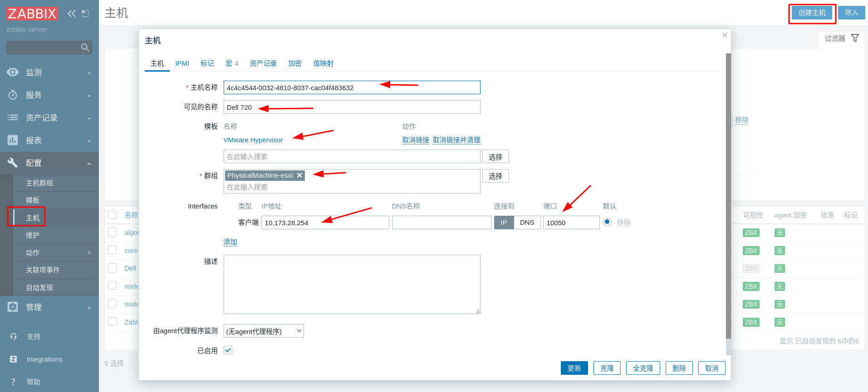Screen dimensions: 868x392
Task: Check the last Zabb host row checkbox
Action: [113, 322]
